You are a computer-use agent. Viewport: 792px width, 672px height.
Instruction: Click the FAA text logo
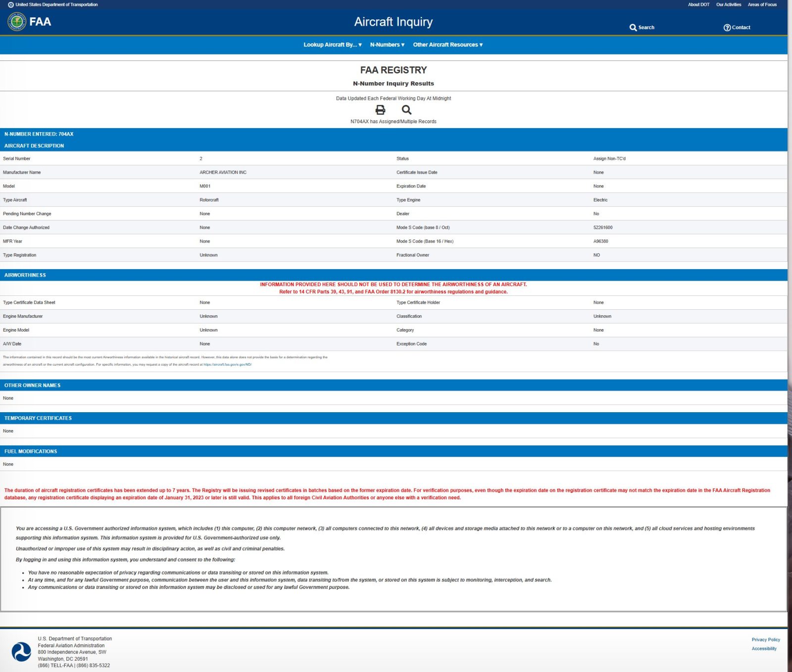40,22
